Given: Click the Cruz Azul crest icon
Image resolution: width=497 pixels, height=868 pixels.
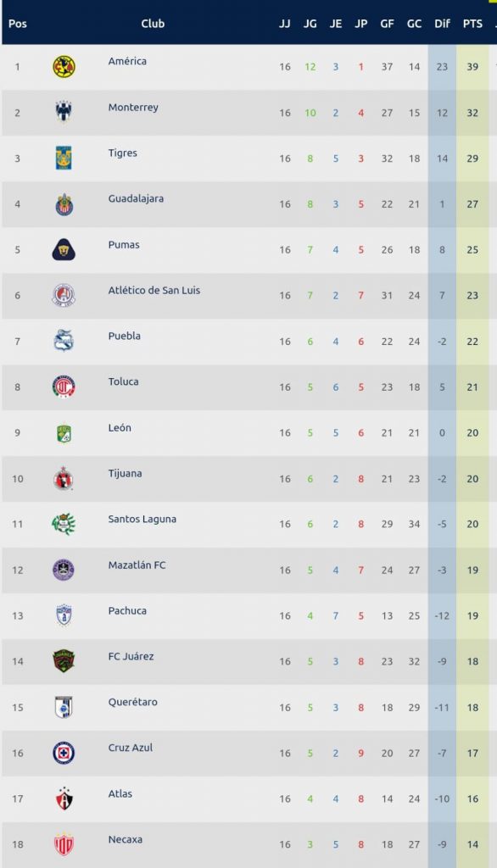Looking at the screenshot, I should coord(64,753).
